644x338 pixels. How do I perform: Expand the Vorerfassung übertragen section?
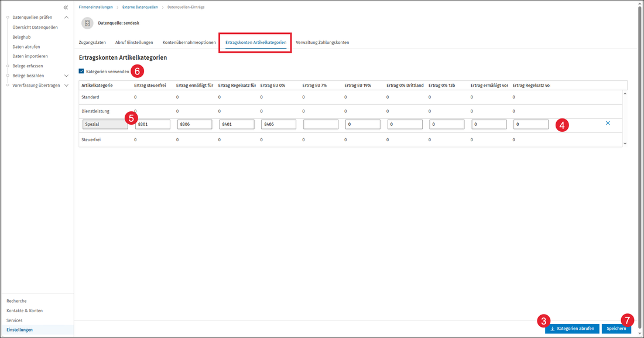coord(66,86)
